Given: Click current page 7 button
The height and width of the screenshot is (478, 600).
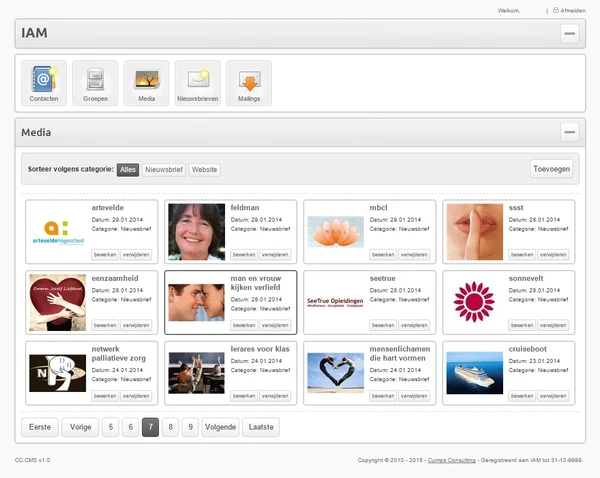Looking at the screenshot, I should click(150, 427).
